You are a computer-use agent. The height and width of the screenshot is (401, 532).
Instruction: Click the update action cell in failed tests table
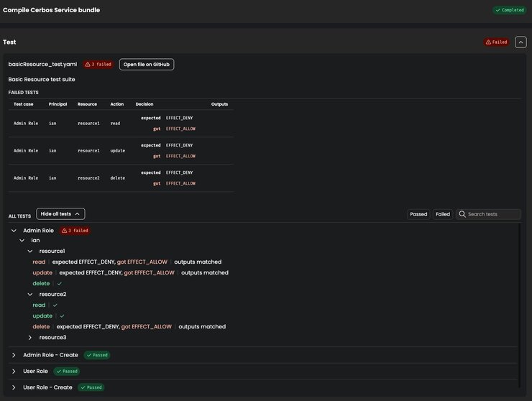[118, 151]
